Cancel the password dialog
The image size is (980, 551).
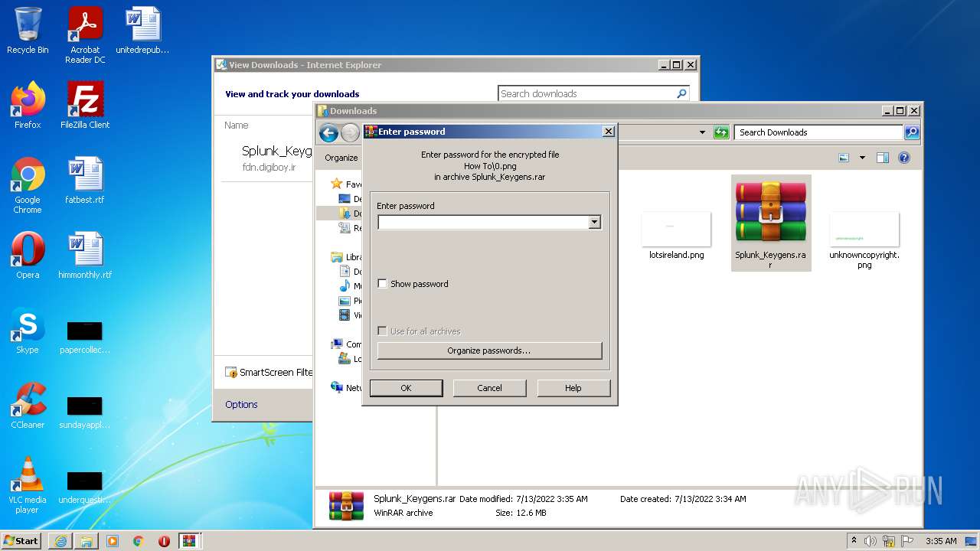[x=489, y=388]
